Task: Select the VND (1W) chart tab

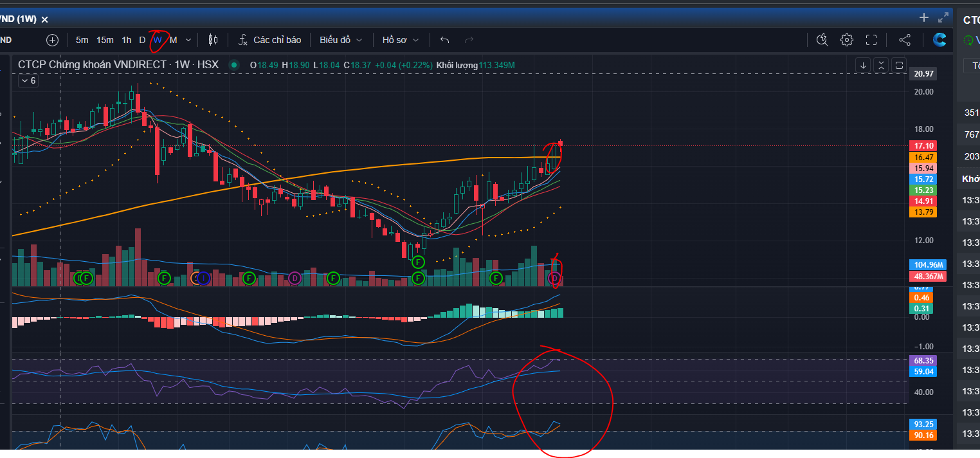Action: 18,19
